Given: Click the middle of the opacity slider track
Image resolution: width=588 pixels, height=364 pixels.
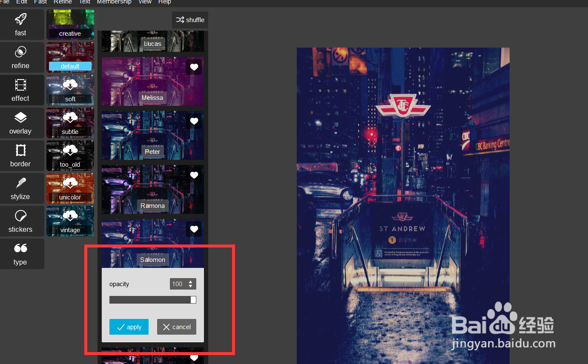Looking at the screenshot, I should click(153, 300).
